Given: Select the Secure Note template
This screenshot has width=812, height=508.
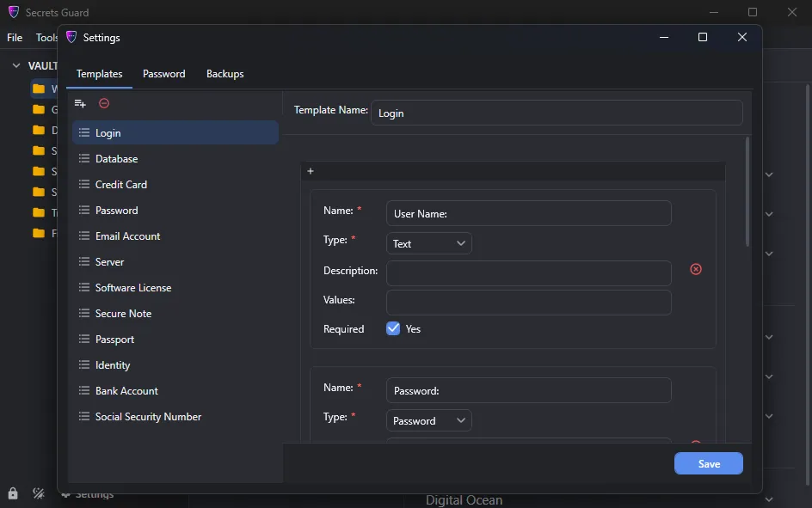Looking at the screenshot, I should [175, 314].
